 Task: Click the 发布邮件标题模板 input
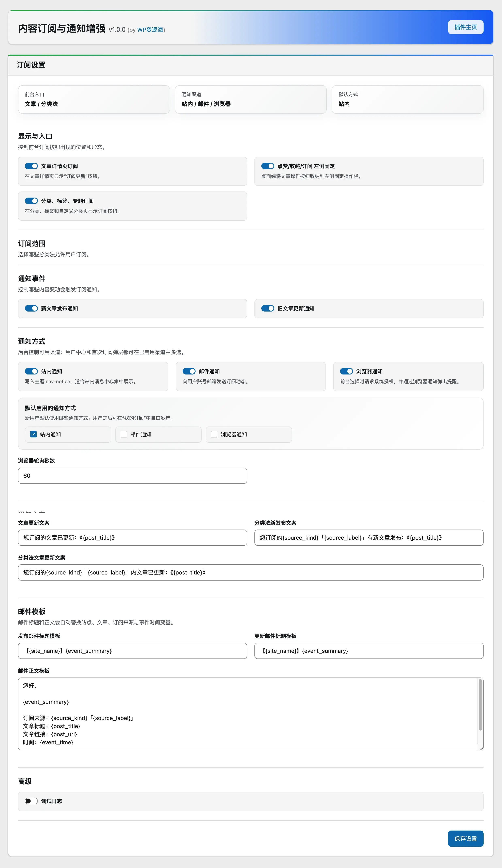coord(132,651)
